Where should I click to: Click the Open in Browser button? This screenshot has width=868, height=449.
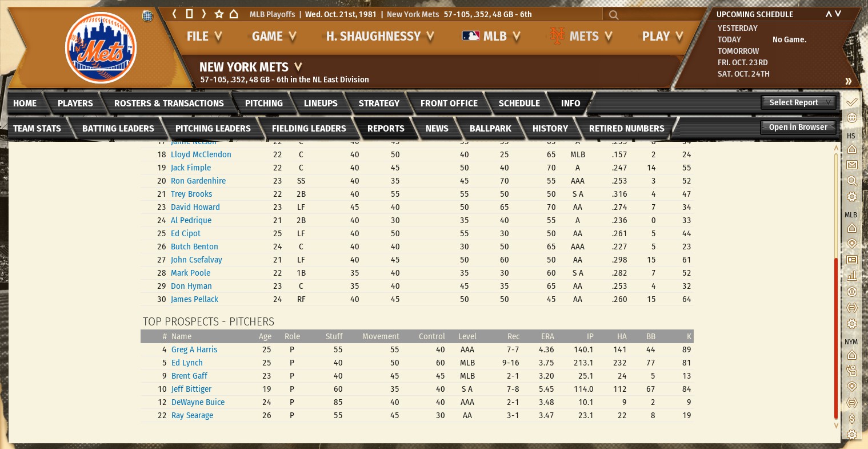point(798,127)
